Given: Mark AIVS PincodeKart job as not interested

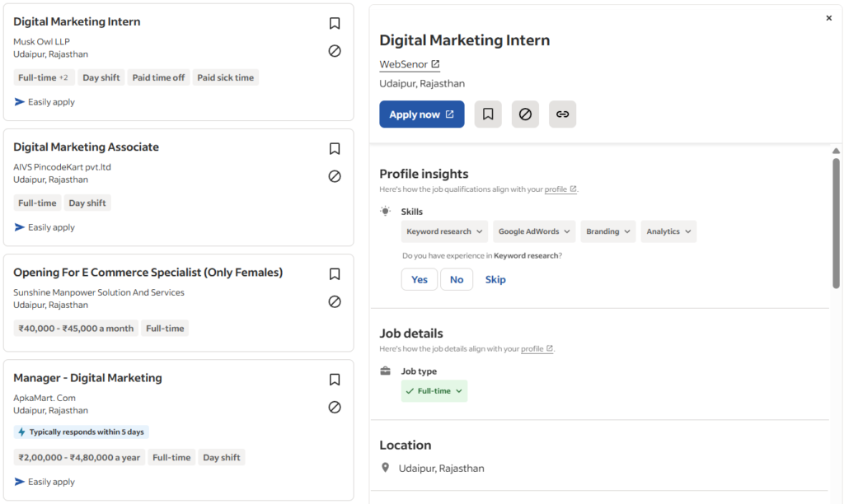Looking at the screenshot, I should [335, 176].
